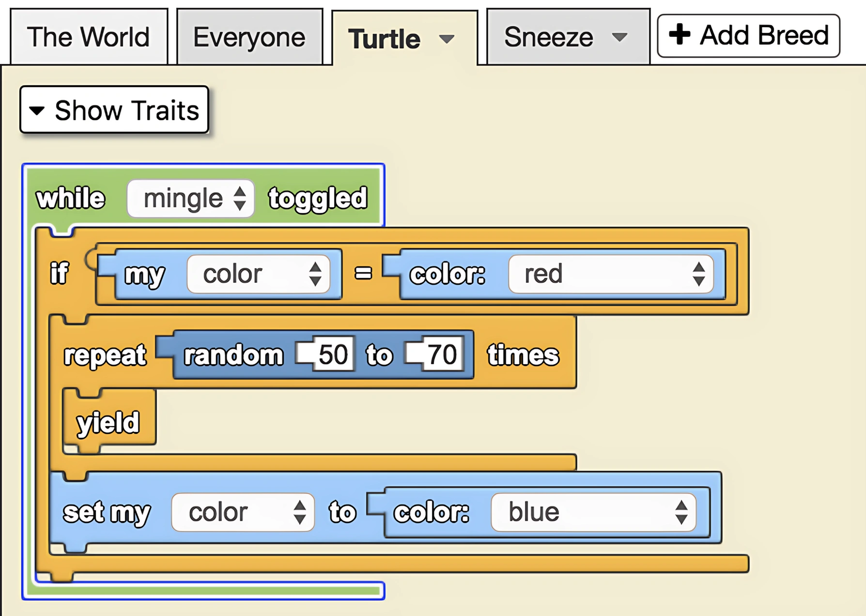Click the mingle selector up-down arrows
Viewport: 866px width, 616px height.
coord(240,199)
